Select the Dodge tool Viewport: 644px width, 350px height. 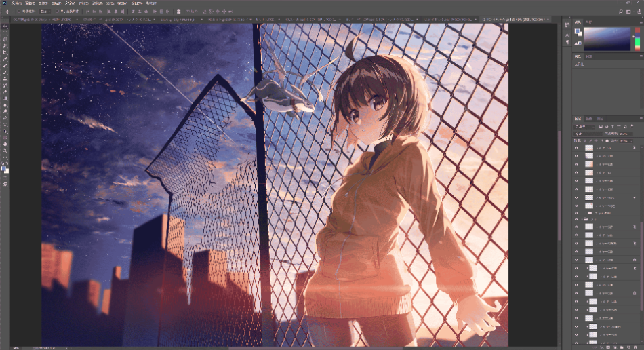coord(5,111)
